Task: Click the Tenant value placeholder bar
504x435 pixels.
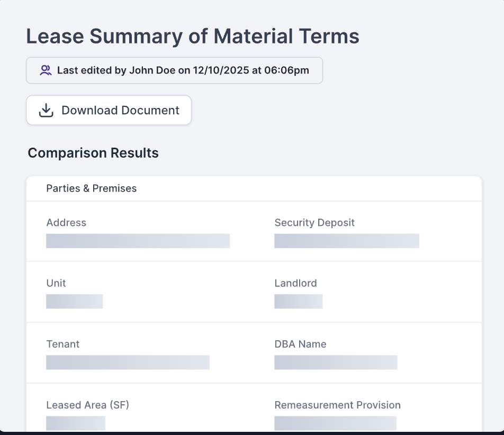Action: [128, 362]
